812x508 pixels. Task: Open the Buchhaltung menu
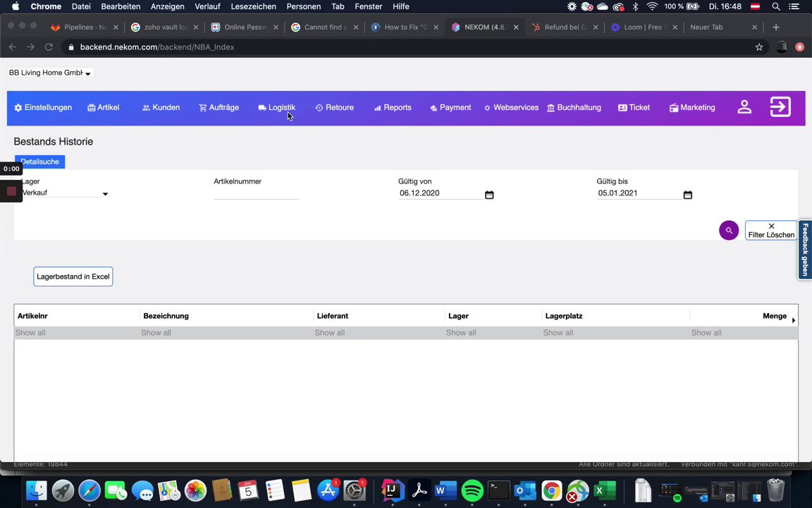574,108
